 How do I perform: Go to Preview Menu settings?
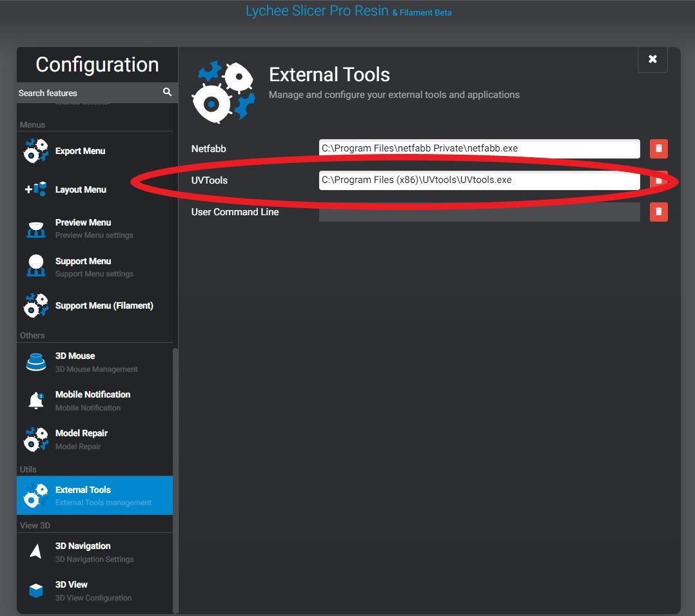(x=95, y=229)
